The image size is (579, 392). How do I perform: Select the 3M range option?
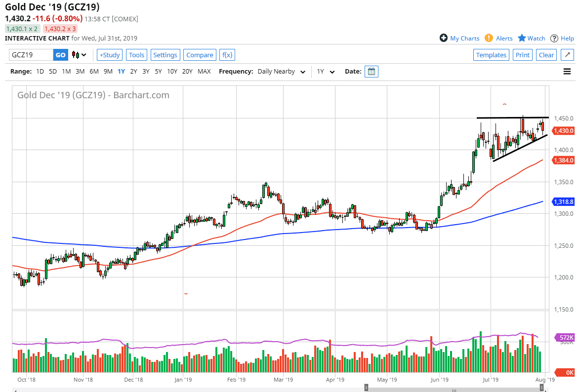point(80,72)
